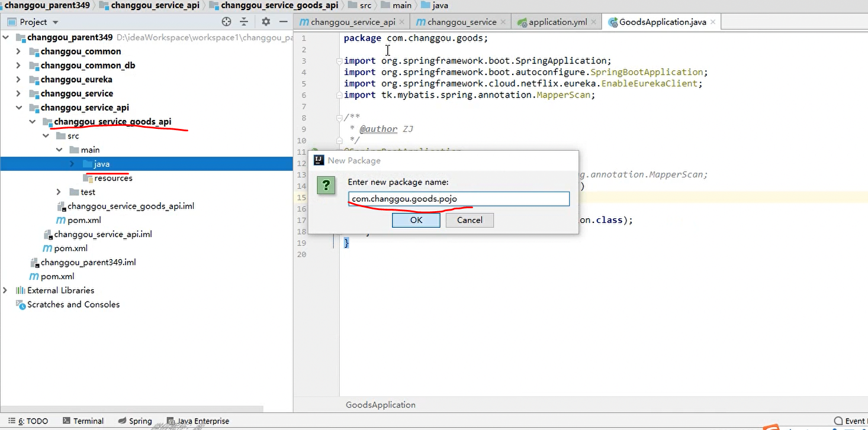The width and height of the screenshot is (868, 430).
Task: Click the changgou_eureka module folder icon
Action: 34,79
